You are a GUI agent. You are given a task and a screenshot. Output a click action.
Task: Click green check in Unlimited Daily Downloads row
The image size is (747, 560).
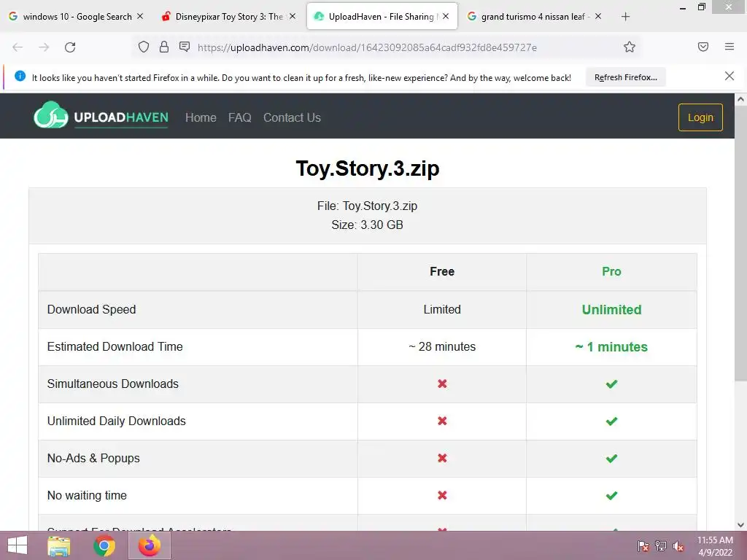(x=612, y=421)
